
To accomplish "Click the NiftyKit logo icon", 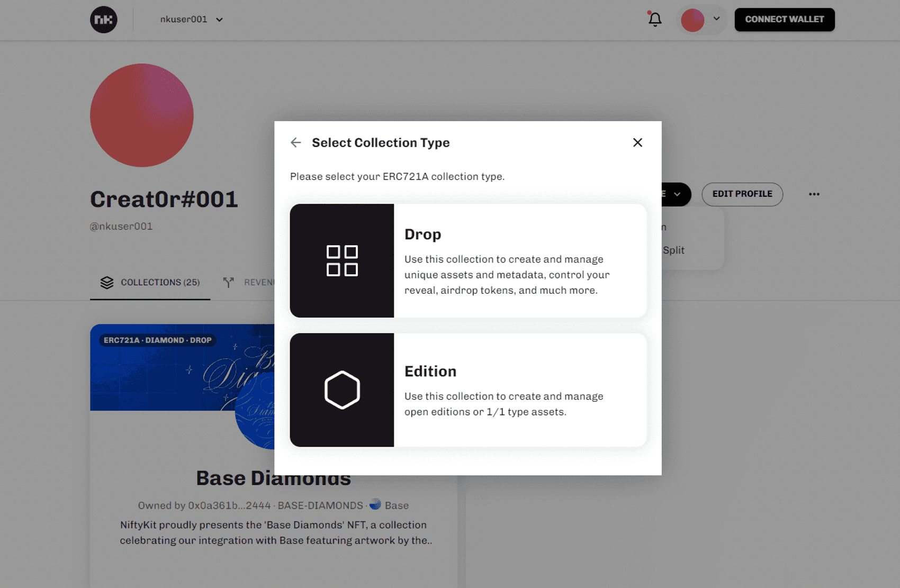I will point(104,20).
